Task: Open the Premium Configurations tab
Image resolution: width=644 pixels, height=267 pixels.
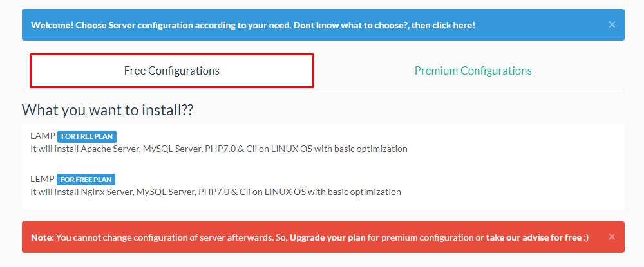Action: [x=473, y=71]
